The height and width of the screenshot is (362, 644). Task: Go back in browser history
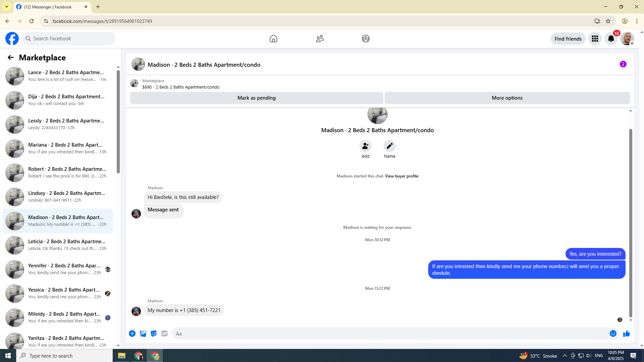7,21
